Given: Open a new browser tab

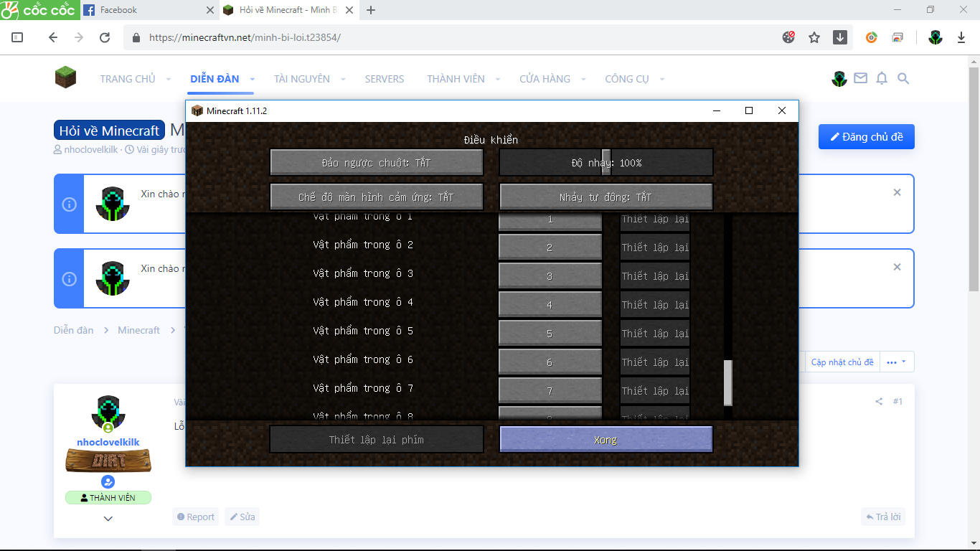Looking at the screenshot, I should click(x=371, y=10).
